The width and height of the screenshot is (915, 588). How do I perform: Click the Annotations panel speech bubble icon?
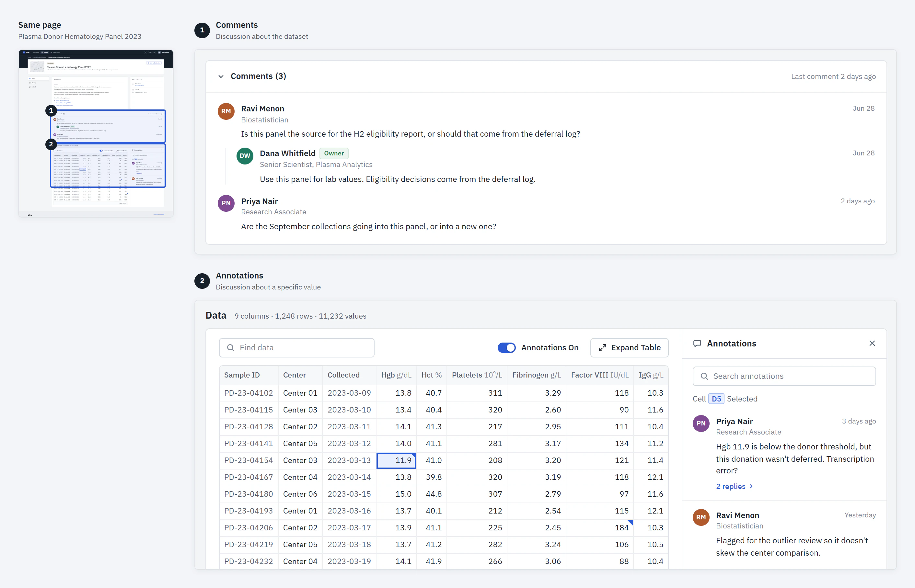[697, 343]
